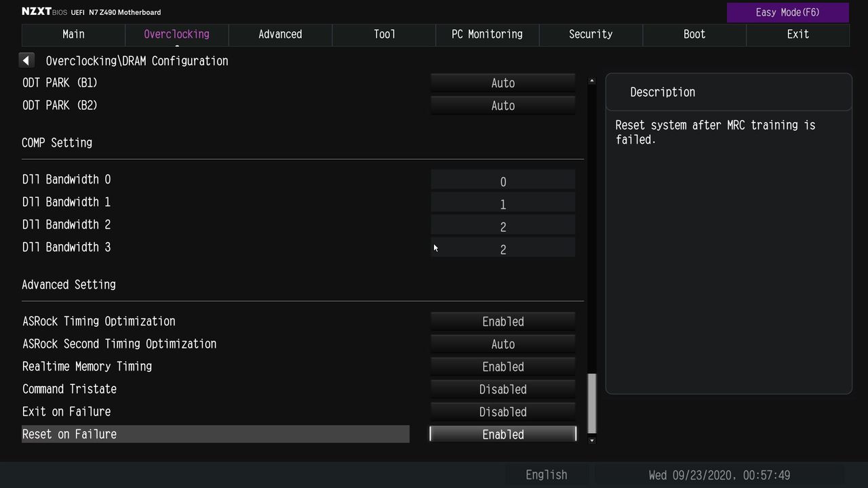Viewport: 868px width, 488px height.
Task: Switch to the Boot tab
Action: tap(694, 34)
